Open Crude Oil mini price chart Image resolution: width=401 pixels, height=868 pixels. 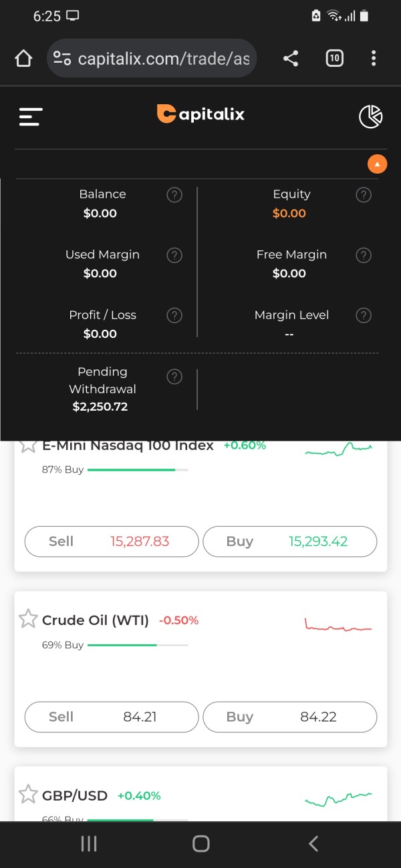pos(338,626)
